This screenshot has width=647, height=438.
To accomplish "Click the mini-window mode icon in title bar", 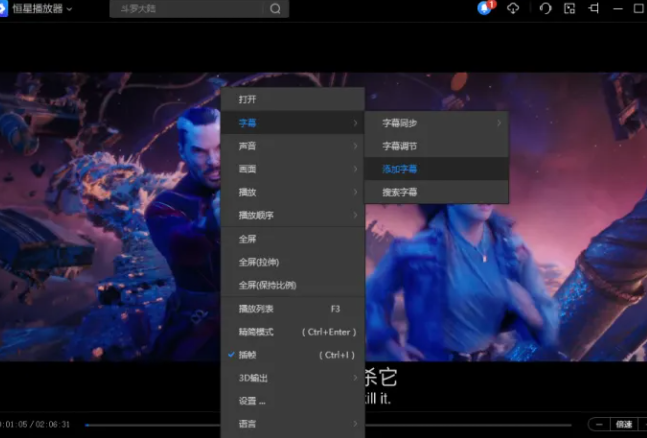I will [570, 8].
